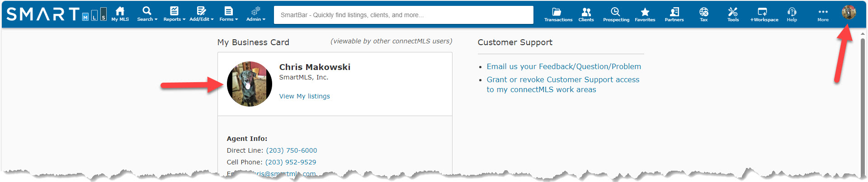Click the profile avatar in the top bar
Viewport: 868px width, 182px height.
[849, 12]
